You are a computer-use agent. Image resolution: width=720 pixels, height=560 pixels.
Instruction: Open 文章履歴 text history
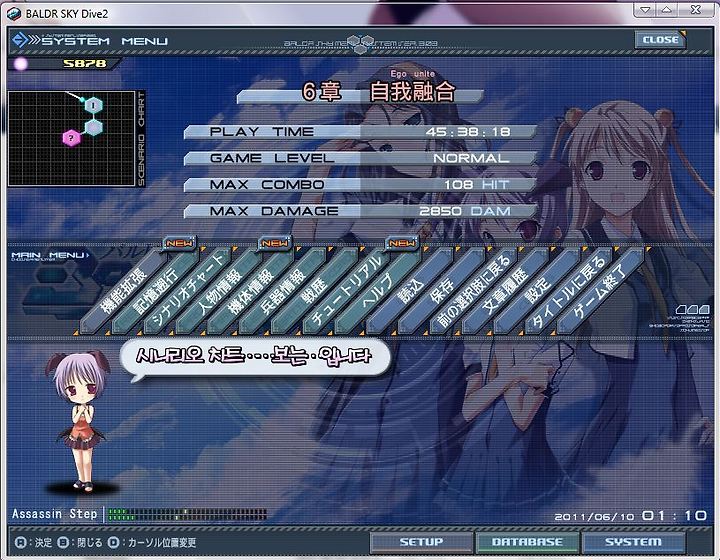503,292
